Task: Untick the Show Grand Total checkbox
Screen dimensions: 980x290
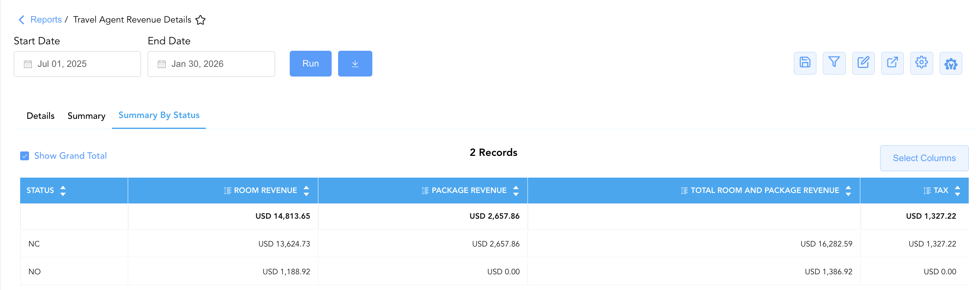Action: pos(25,156)
